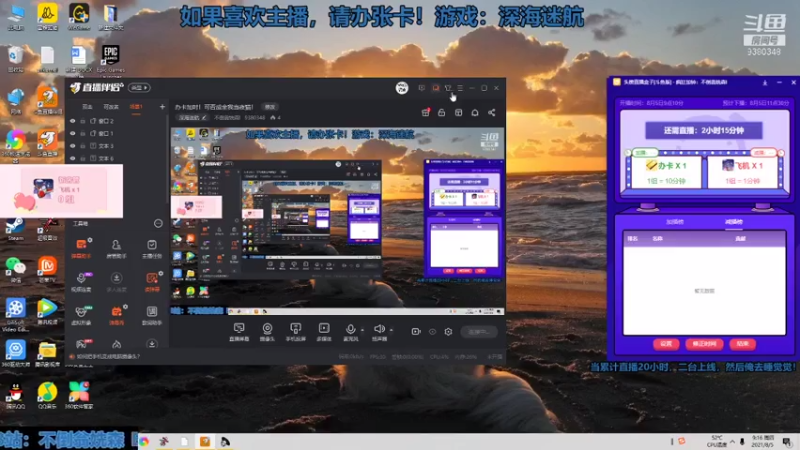Add a new scene with plus button
The image size is (800, 450).
pos(162,107)
